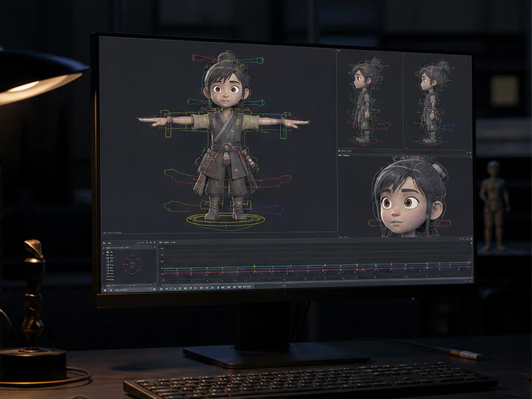The image size is (532, 399).
Task: Pick the green rig control box on the right hand
Action: coord(284,126)
